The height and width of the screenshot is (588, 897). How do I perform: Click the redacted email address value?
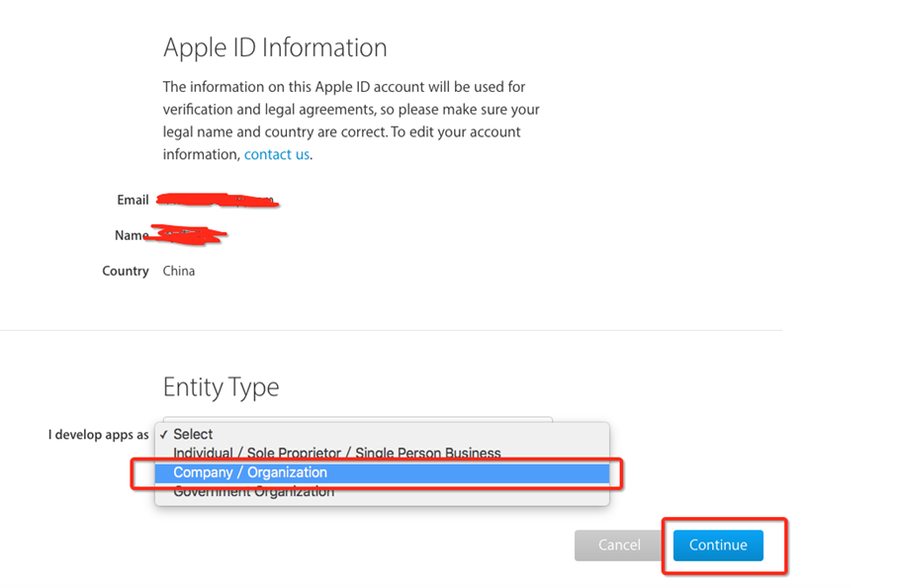tap(218, 201)
